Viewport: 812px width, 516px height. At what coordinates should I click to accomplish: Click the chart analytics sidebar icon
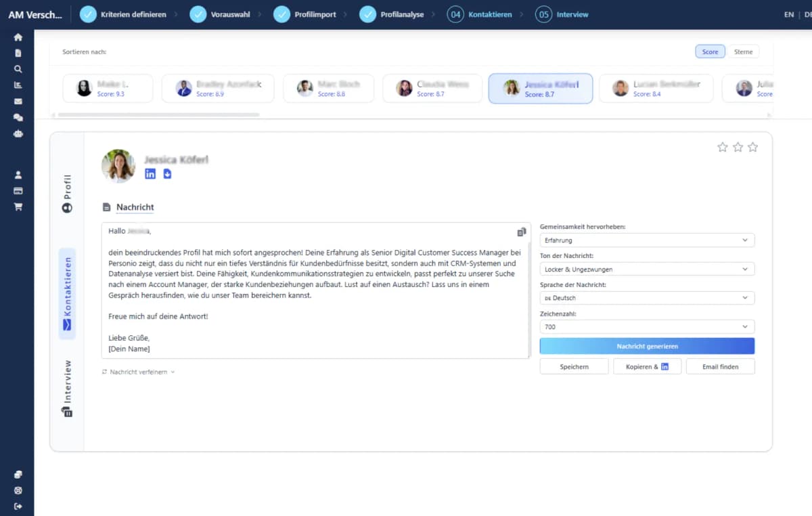click(18, 85)
